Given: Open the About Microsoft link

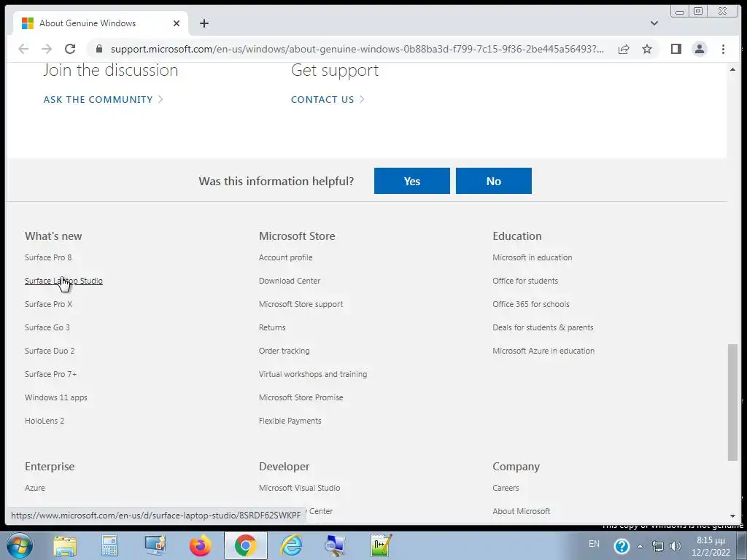Looking at the screenshot, I should [x=521, y=511].
